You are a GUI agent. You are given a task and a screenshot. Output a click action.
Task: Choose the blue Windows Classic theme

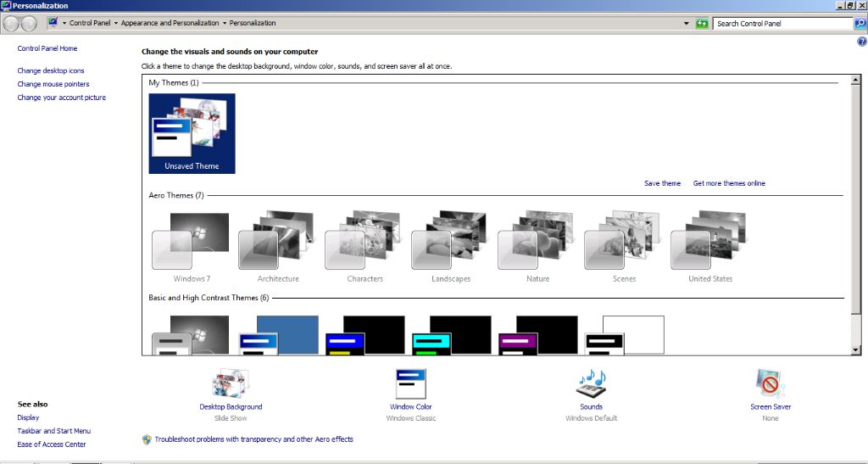point(278,335)
